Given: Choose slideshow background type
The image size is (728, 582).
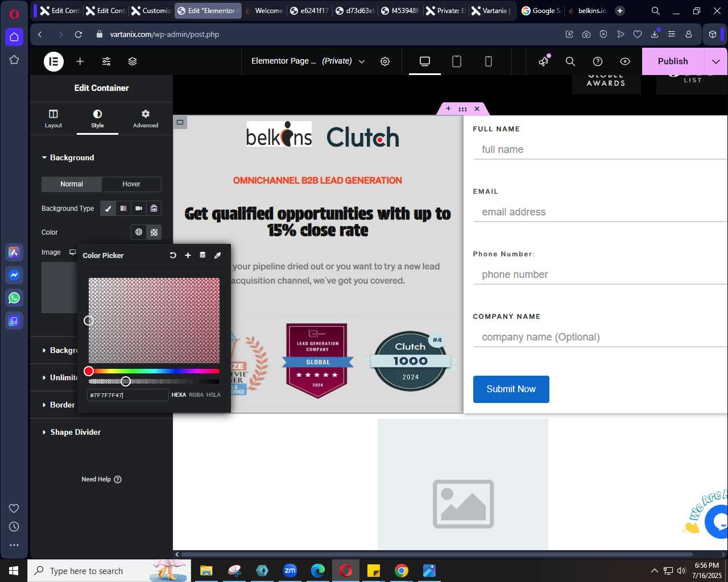Looking at the screenshot, I should 154,209.
